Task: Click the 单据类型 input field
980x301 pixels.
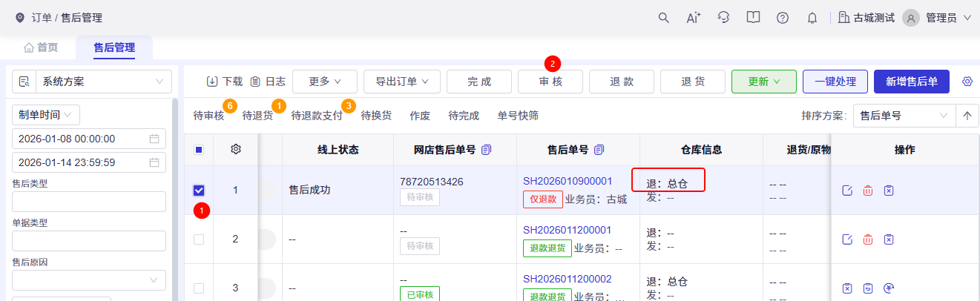Action: (89, 241)
